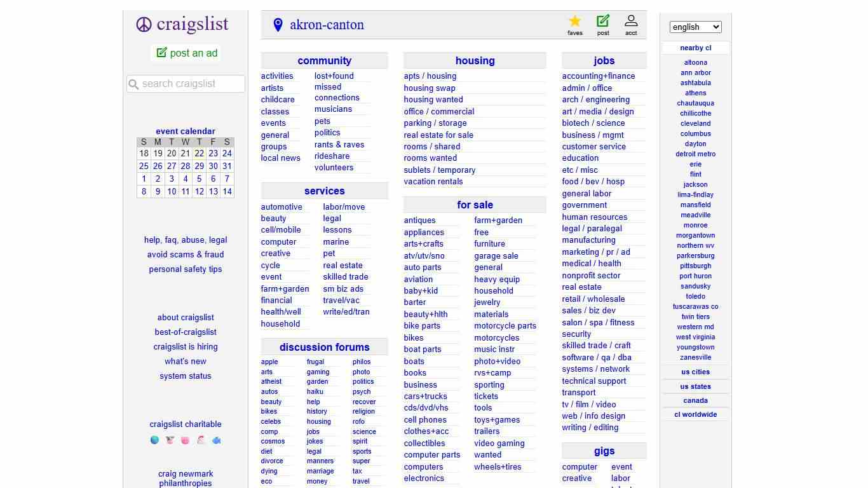Viewport: 868px width, 488px height.
Task: Visit the best-of-craigslist link
Action: (x=185, y=332)
